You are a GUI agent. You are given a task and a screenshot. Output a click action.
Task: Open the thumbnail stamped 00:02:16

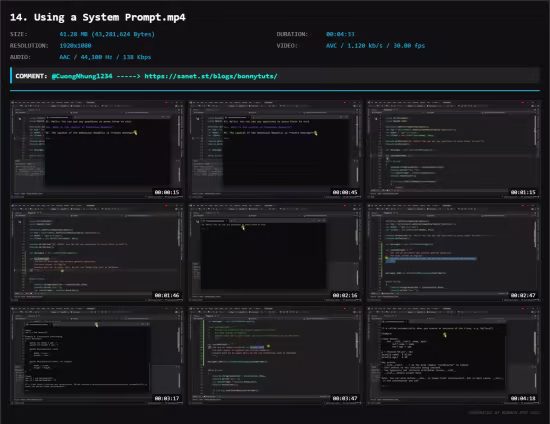coord(275,253)
